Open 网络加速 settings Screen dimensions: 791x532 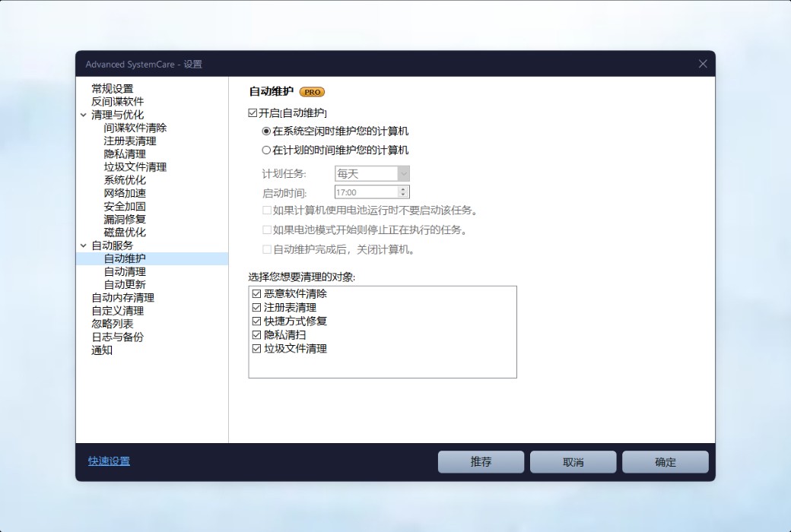coord(125,193)
